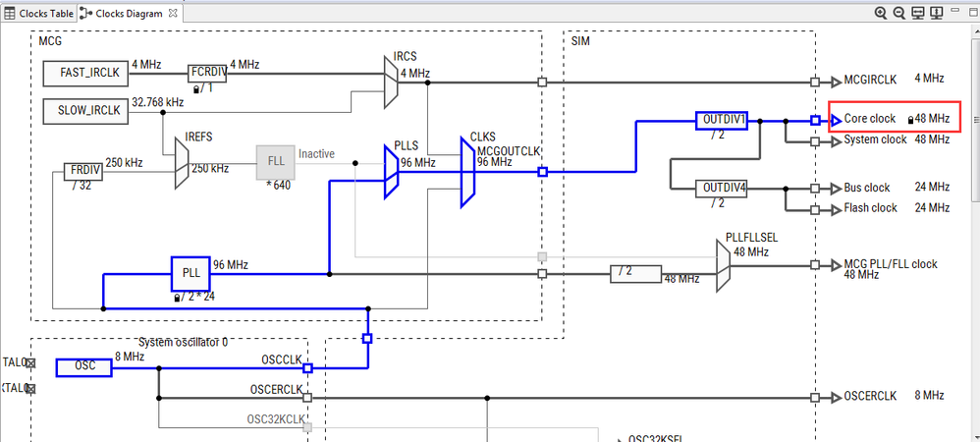Open the FCRDIV divider block
980x442 pixels.
(207, 73)
